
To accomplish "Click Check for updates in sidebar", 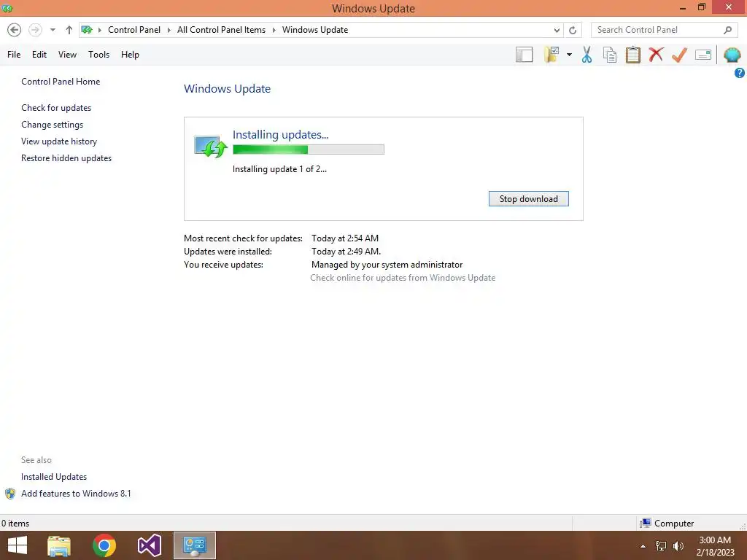I will [56, 108].
